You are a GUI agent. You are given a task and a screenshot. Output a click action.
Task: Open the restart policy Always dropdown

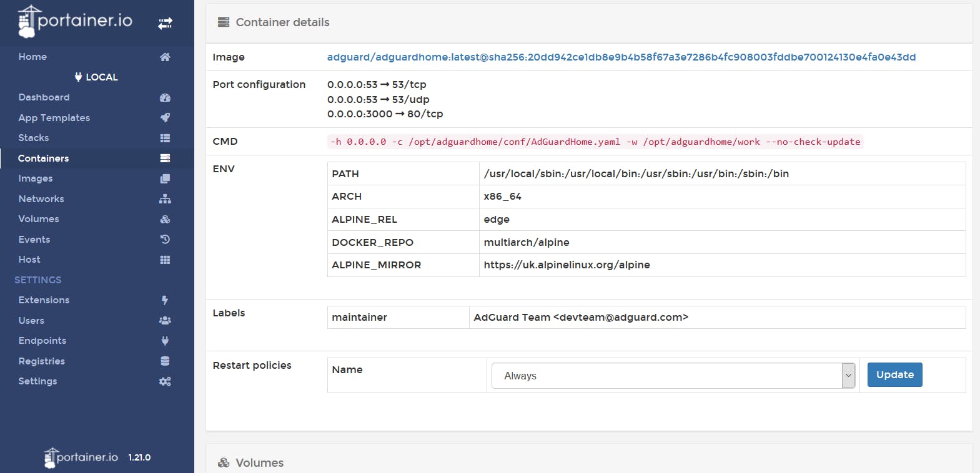click(673, 376)
